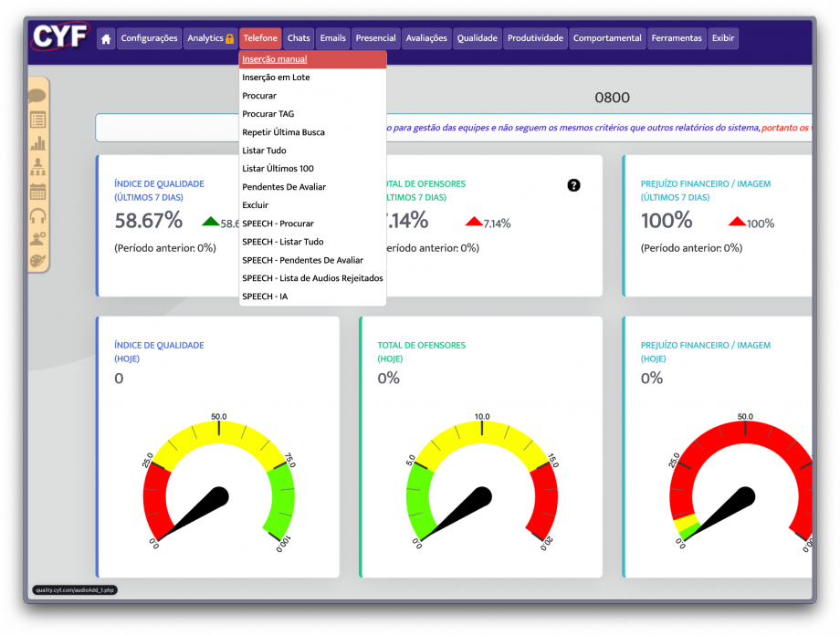Open the Analytics locked menu

[210, 38]
